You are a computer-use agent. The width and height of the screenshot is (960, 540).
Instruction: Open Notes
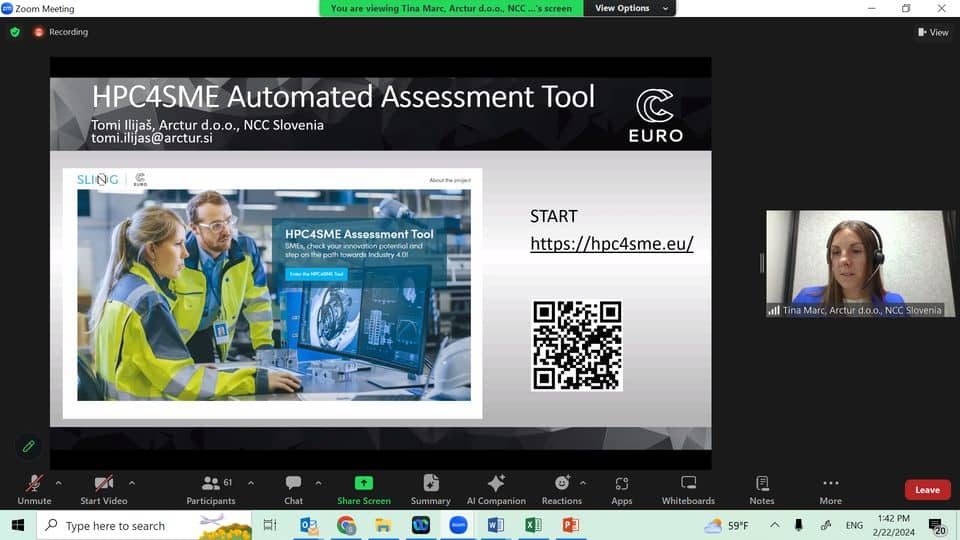point(762,490)
